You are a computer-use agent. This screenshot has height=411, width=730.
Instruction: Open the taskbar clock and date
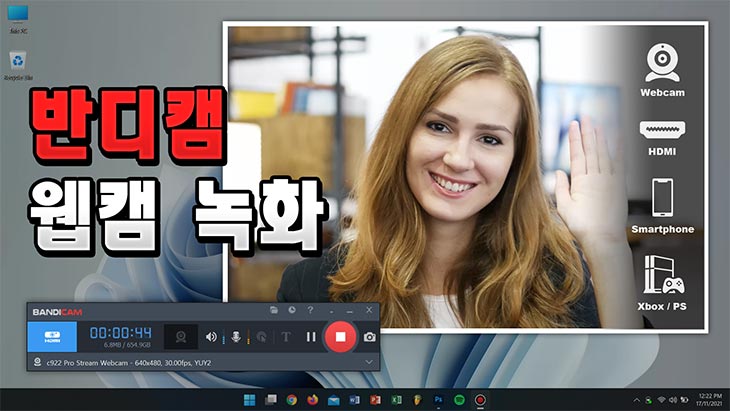coord(705,400)
